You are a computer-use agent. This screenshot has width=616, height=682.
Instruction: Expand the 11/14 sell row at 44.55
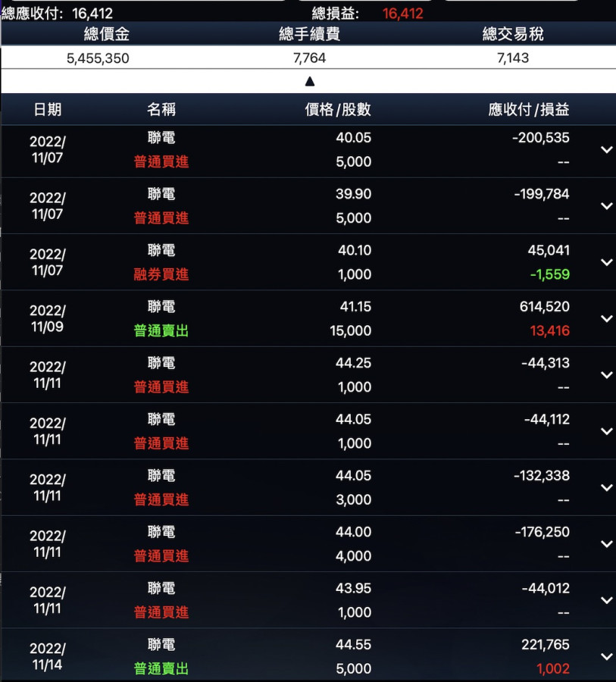click(x=606, y=656)
